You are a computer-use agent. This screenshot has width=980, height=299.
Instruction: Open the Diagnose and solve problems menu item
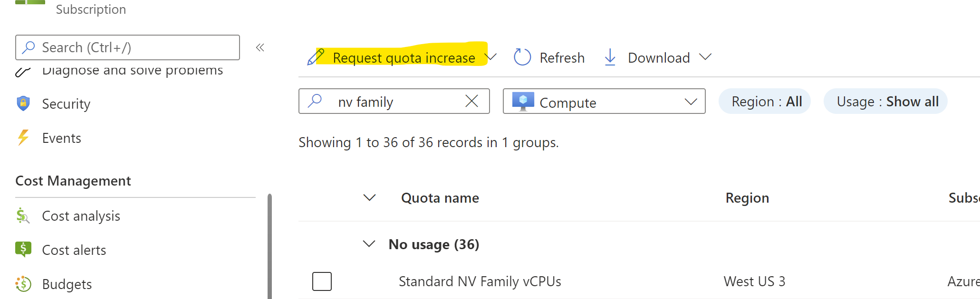coord(119,70)
